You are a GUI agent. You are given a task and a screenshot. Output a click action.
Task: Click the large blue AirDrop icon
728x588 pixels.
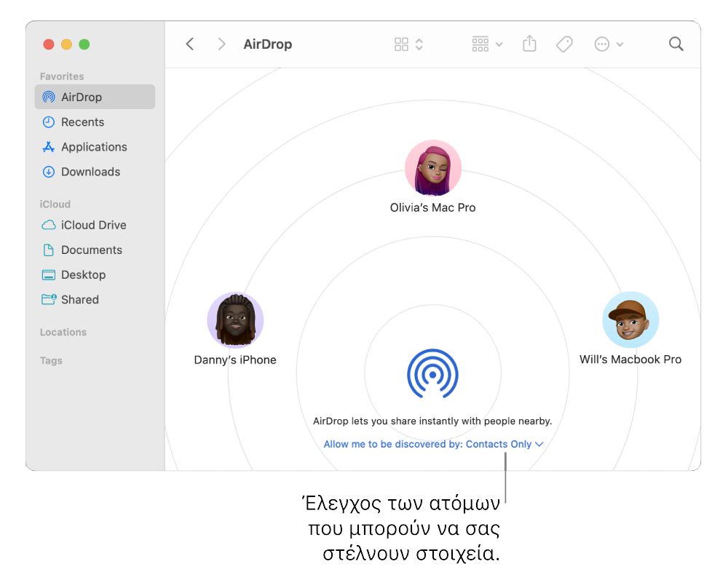pos(432,373)
